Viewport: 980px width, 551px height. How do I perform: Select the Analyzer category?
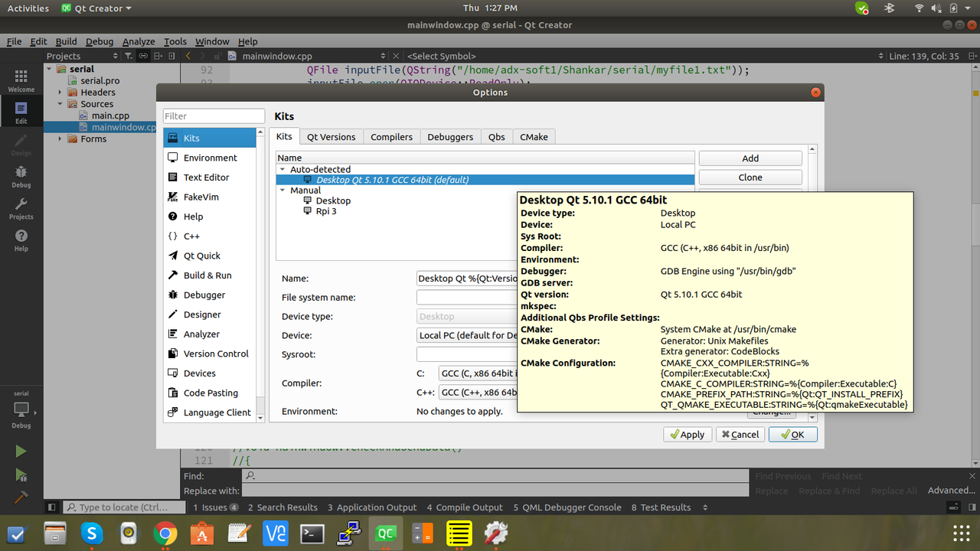click(x=210, y=334)
